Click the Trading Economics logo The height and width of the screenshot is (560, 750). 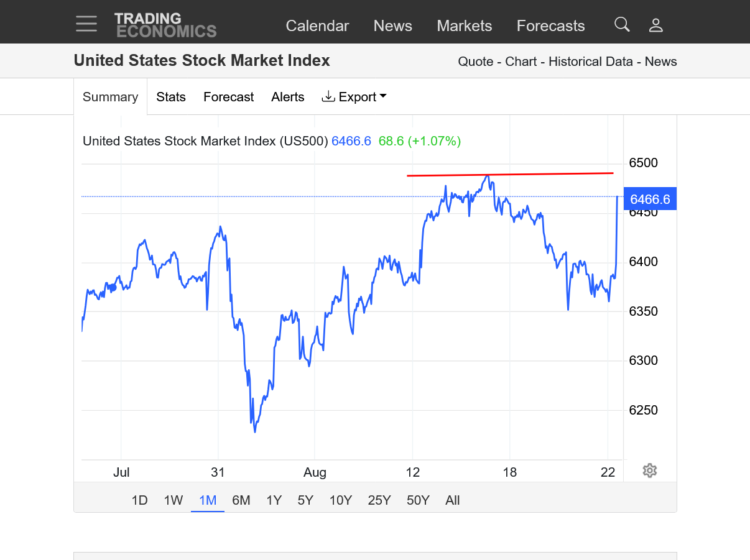pos(165,25)
